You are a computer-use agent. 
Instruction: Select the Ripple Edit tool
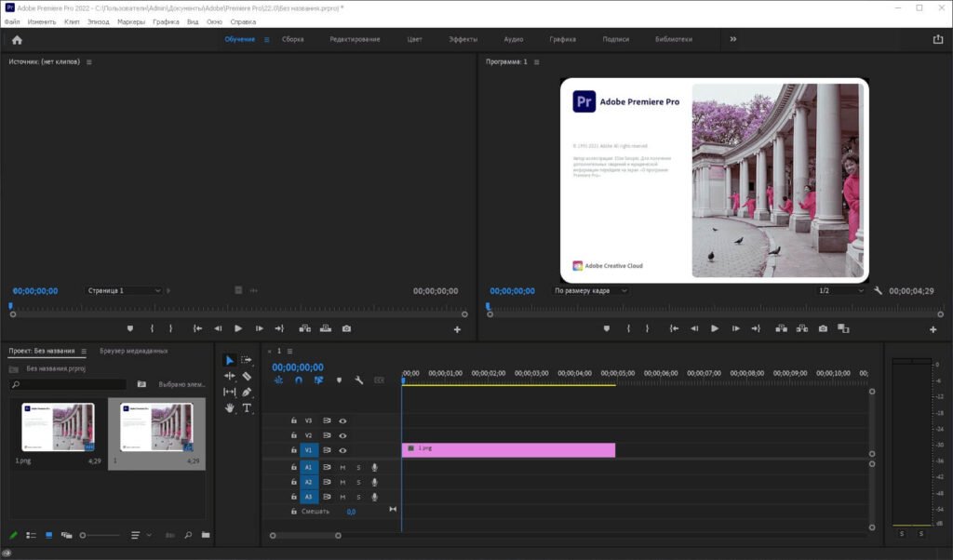[x=229, y=376]
